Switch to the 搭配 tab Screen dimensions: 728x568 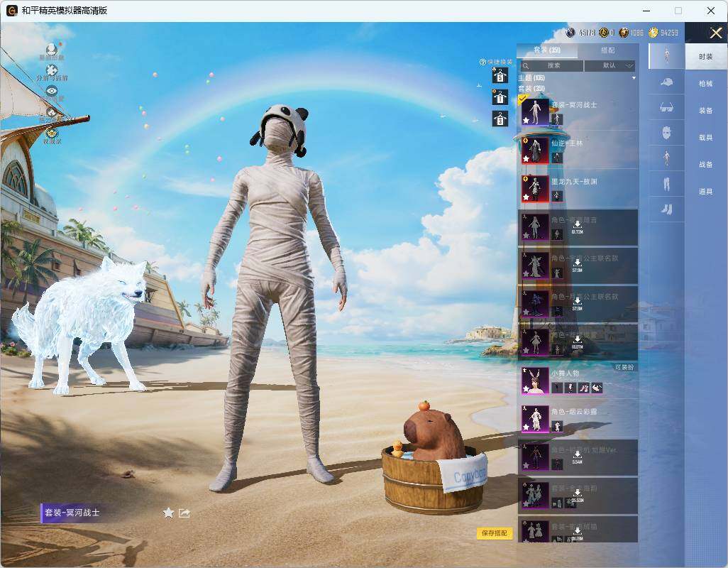608,50
